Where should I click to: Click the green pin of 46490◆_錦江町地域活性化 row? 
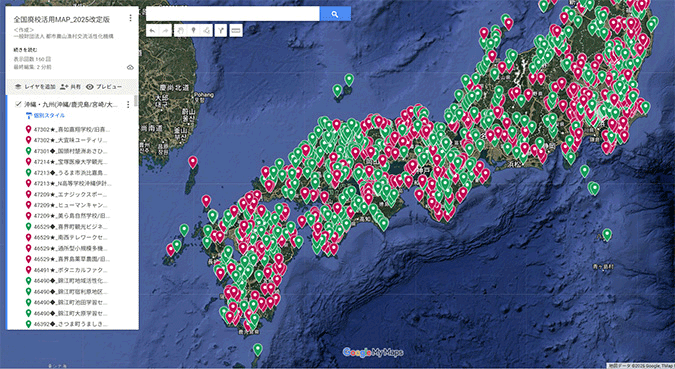pyautogui.click(x=28, y=281)
